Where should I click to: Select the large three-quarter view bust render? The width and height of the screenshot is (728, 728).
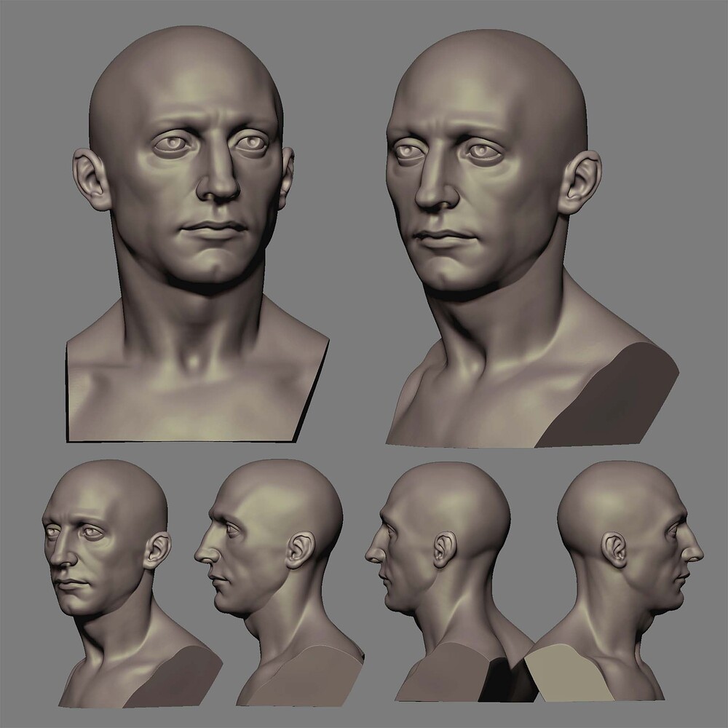(x=532, y=238)
